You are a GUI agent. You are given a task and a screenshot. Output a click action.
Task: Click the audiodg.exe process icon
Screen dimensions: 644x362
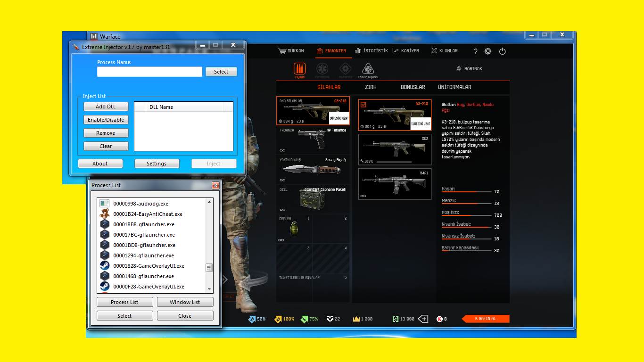point(105,204)
